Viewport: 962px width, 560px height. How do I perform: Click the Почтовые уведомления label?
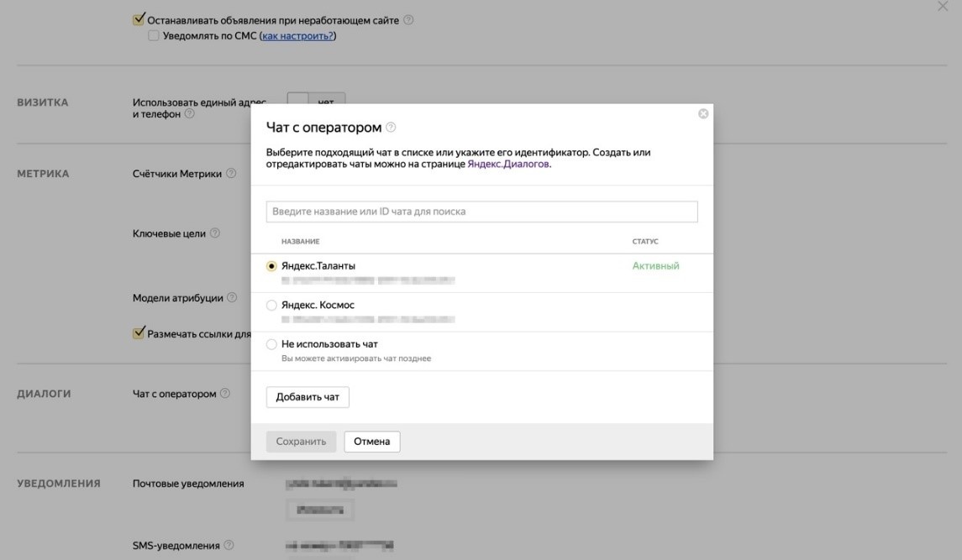click(x=188, y=484)
